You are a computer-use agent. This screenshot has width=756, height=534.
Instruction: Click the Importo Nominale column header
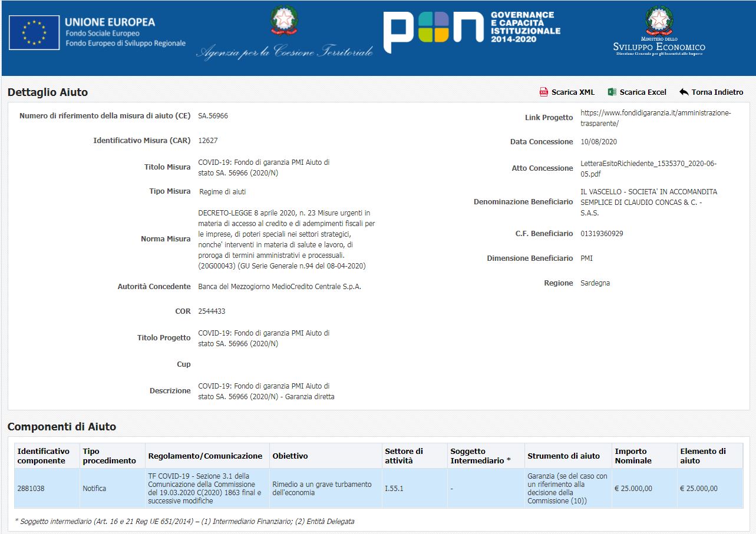point(645,456)
